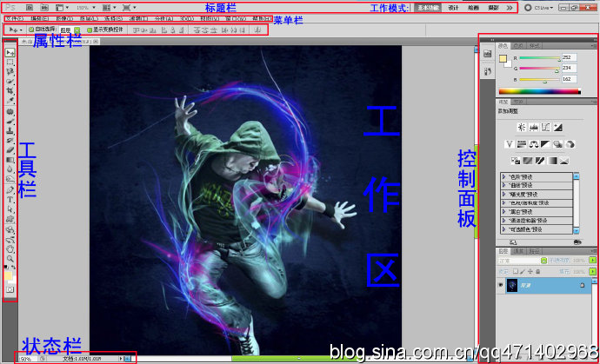Click the B value field showing 162
Image resolution: width=600 pixels, height=364 pixels.
tap(569, 79)
